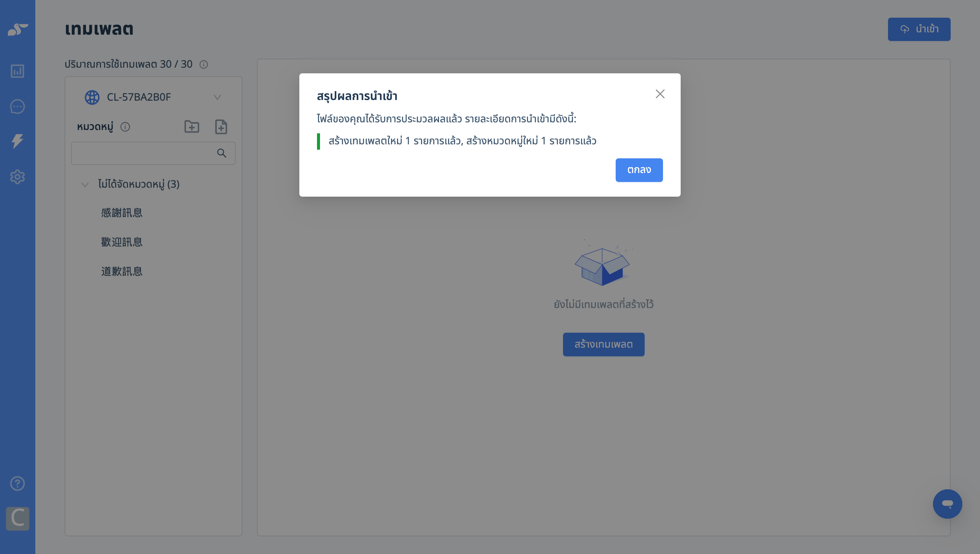Open the settings gear in sidebar
980x554 pixels.
point(17,177)
